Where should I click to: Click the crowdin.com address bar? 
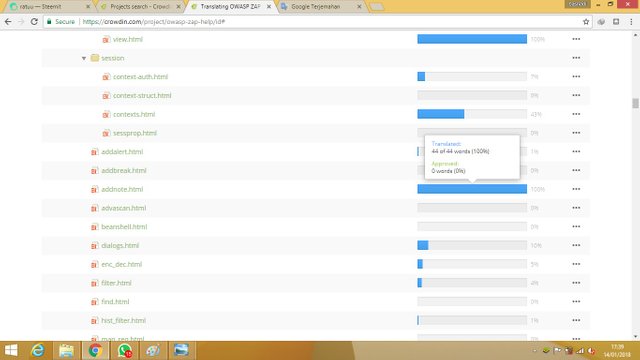pos(318,22)
